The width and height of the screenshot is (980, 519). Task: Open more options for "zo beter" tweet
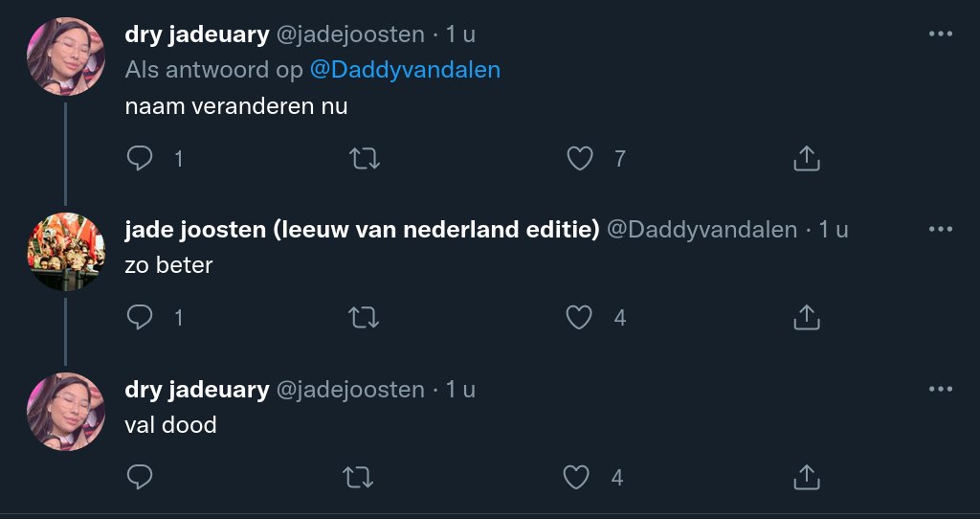tap(941, 230)
